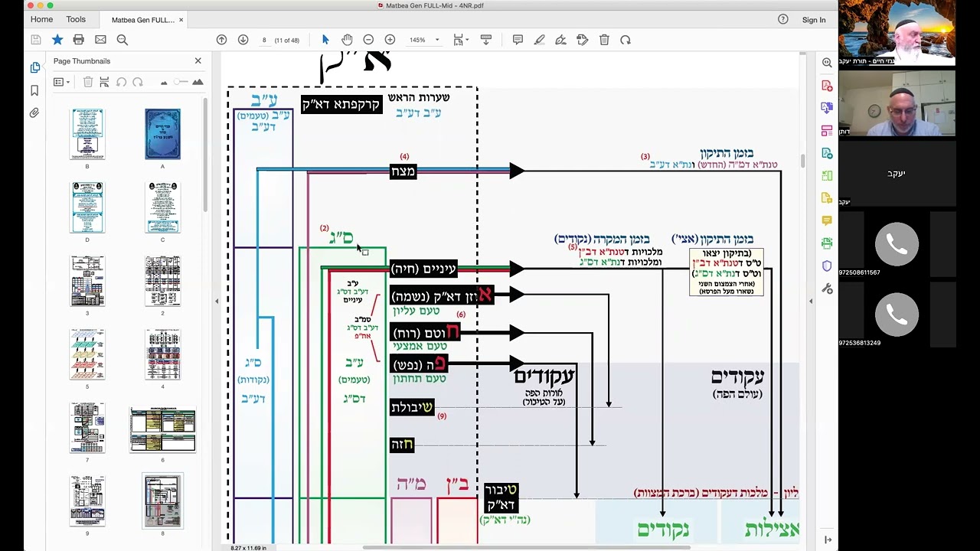
Task: Add a sticky note comment
Action: tap(518, 40)
